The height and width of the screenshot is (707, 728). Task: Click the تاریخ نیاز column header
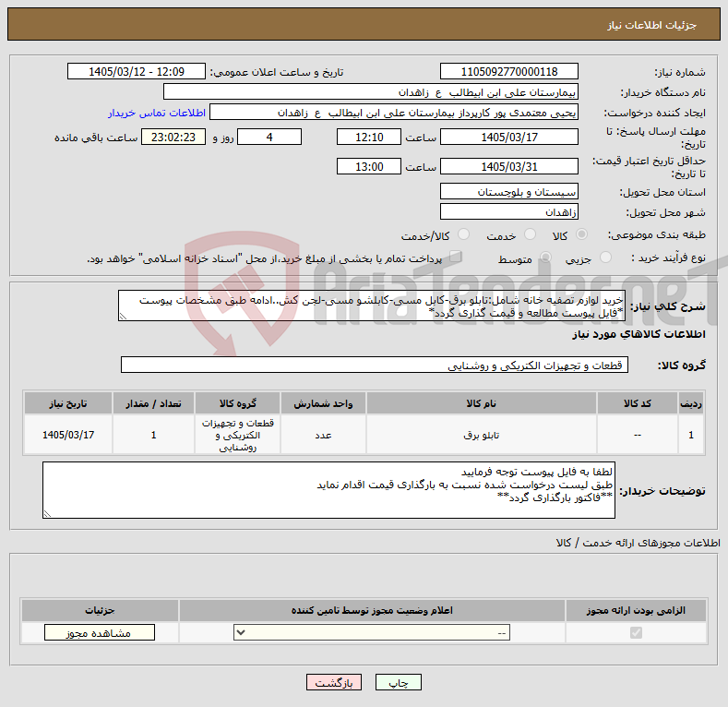[68, 403]
